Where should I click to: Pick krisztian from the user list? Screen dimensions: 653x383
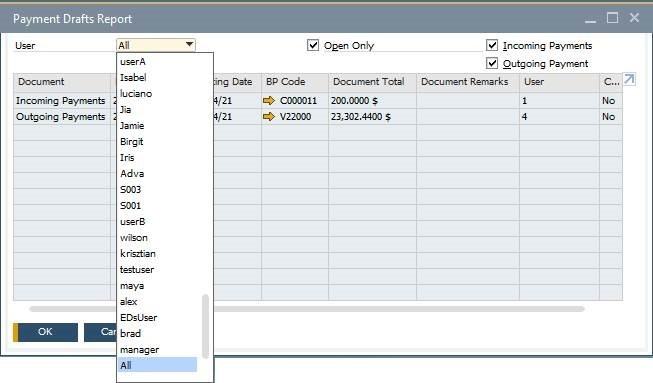[x=157, y=254]
